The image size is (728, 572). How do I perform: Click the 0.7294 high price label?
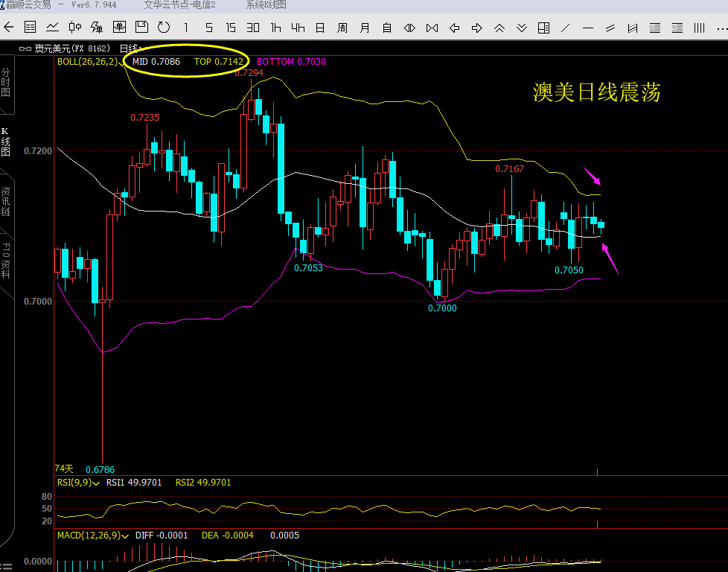coord(249,73)
